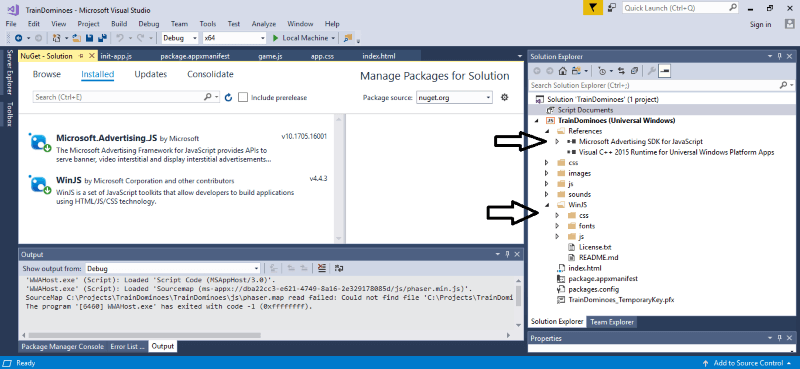Image resolution: width=800 pixels, height=369 pixels.
Task: Open the Package source dropdown
Action: click(x=454, y=97)
